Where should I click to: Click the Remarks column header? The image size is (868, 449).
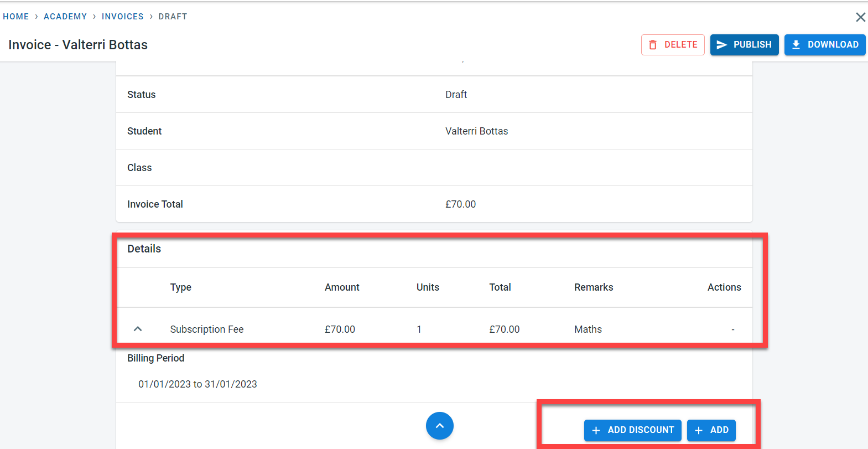[x=594, y=287]
